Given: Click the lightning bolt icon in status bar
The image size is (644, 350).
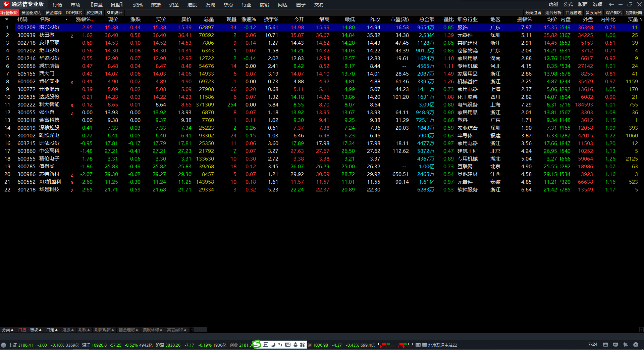Looking at the screenshot, I should click(x=636, y=345).
